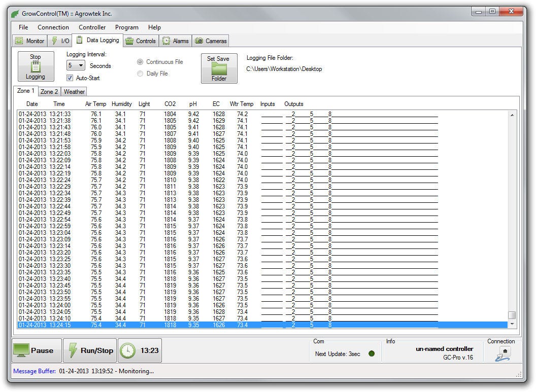536x392 pixels.
Task: Select the Daily File radio button
Action: point(140,74)
